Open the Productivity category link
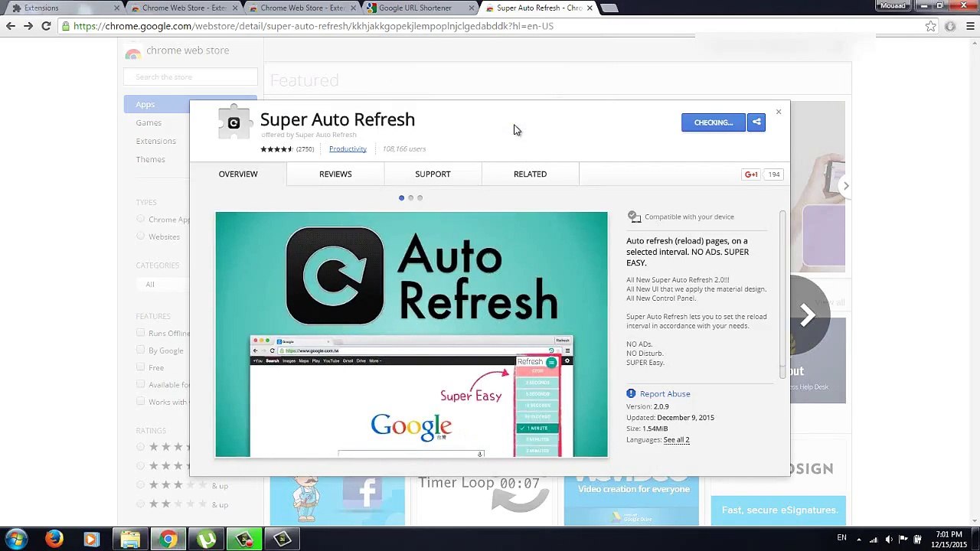980x551 pixels. 348,149
